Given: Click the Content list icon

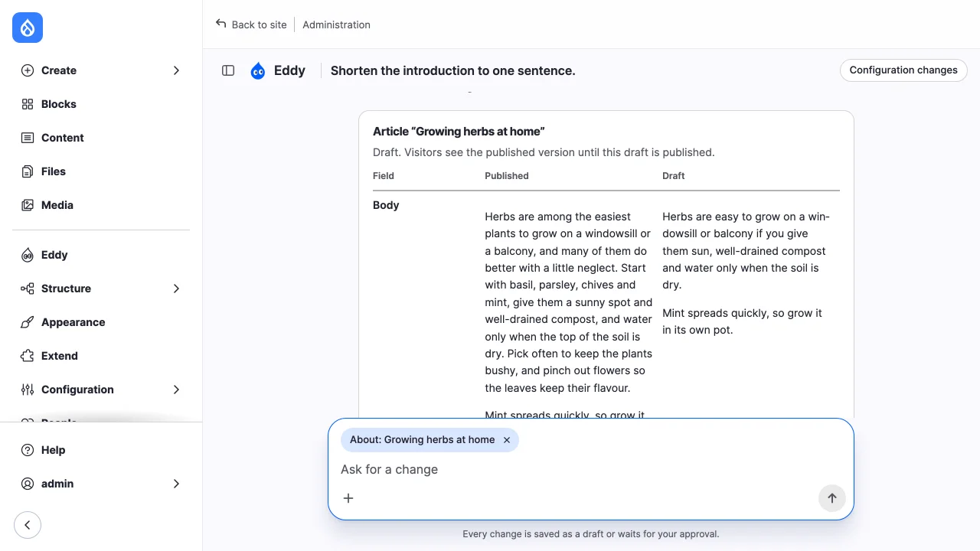Looking at the screenshot, I should pos(28,138).
